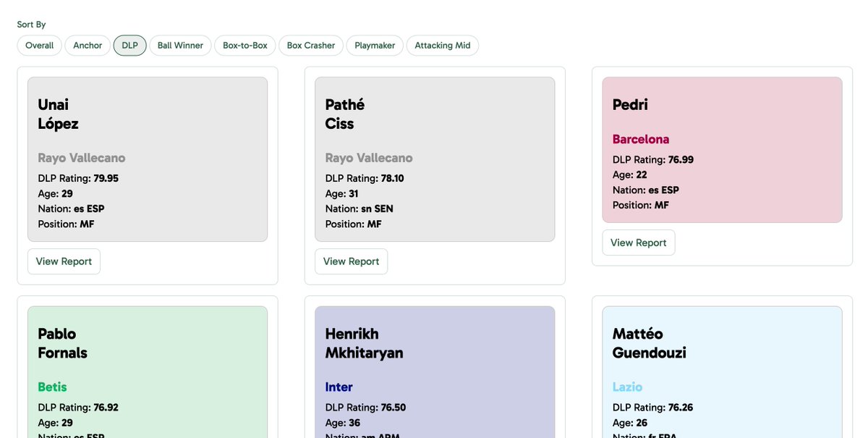Click Nation sn SEN on Ciss card
Viewport: 868px width, 438px height.
[x=359, y=209]
